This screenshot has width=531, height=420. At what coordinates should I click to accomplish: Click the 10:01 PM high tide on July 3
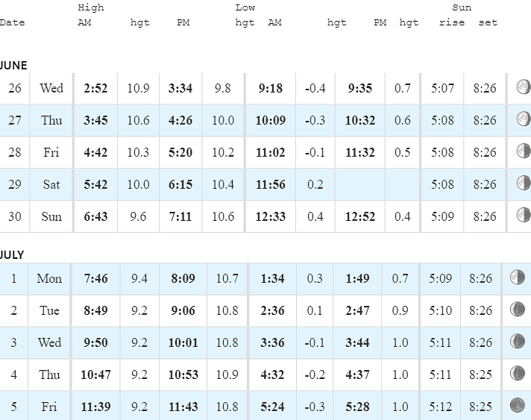click(183, 342)
